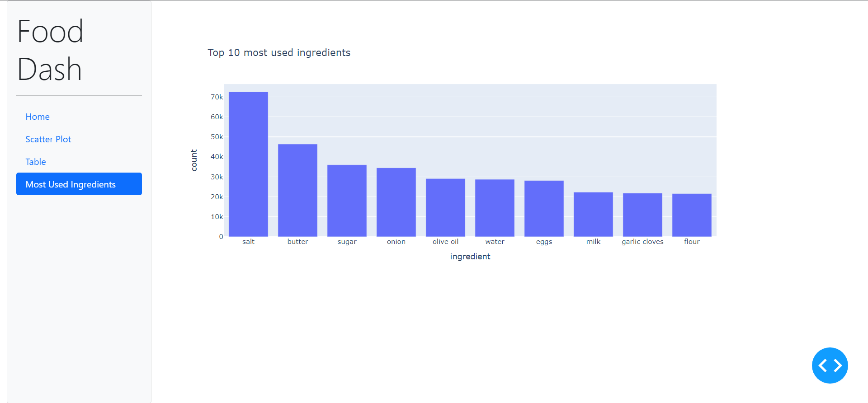Click the 'onion' x-axis label

(396, 242)
